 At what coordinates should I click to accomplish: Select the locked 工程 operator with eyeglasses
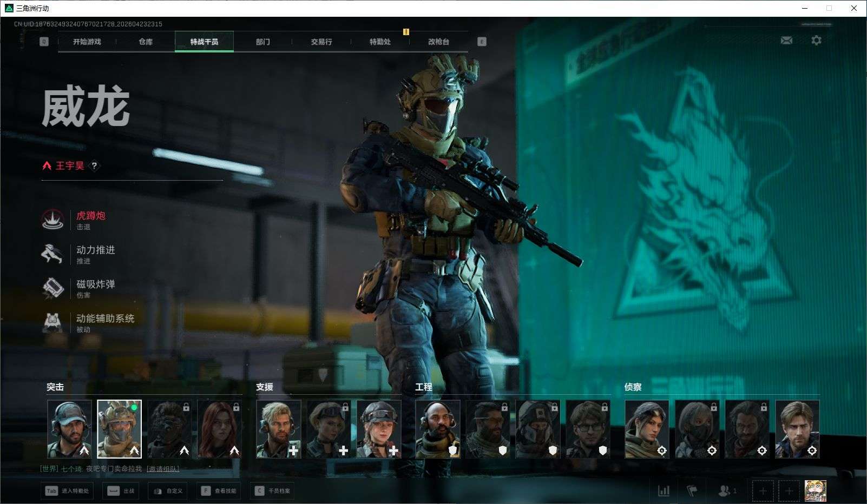click(588, 429)
